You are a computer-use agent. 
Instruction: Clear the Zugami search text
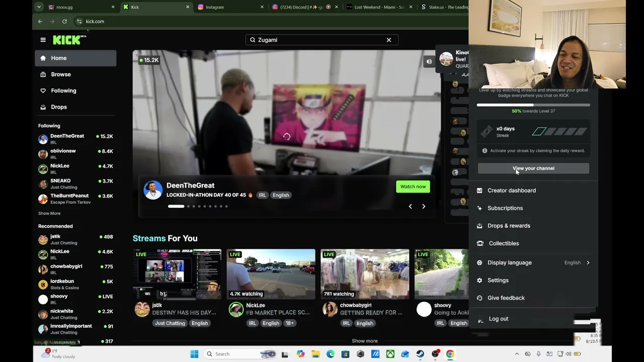389,40
